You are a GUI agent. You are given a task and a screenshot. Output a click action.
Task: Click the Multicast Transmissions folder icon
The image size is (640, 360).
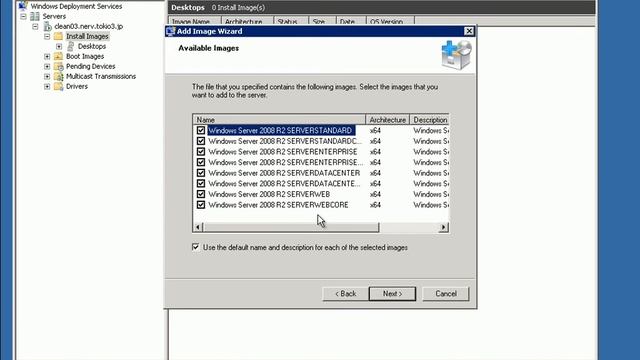click(58, 76)
